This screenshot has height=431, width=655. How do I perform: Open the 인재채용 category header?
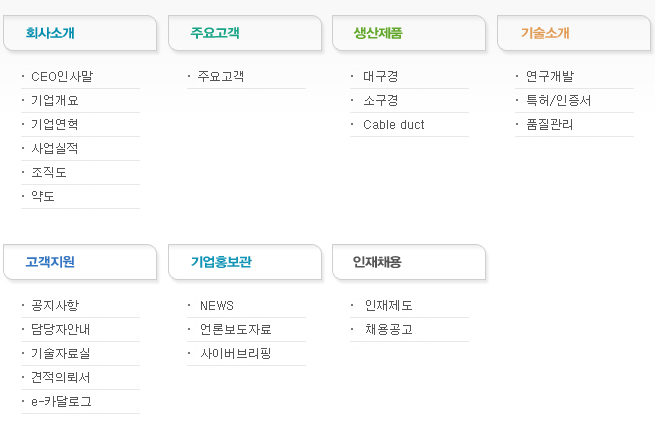click(x=377, y=262)
